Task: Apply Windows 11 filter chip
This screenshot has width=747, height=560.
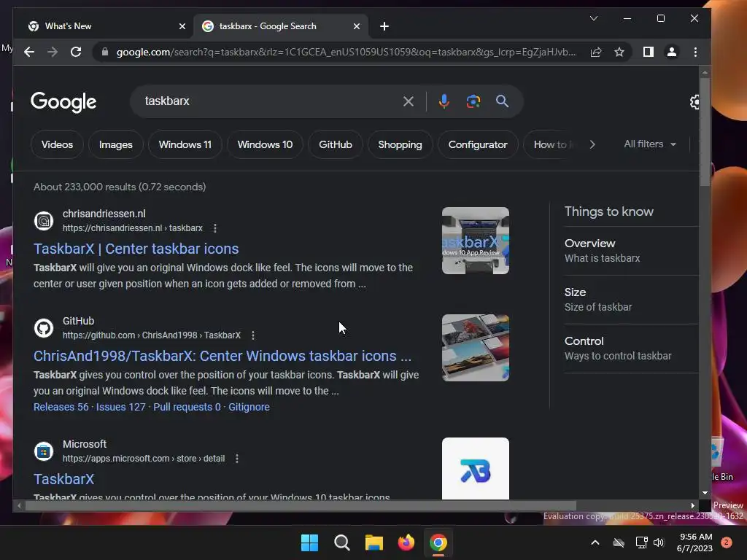Action: tap(185, 144)
